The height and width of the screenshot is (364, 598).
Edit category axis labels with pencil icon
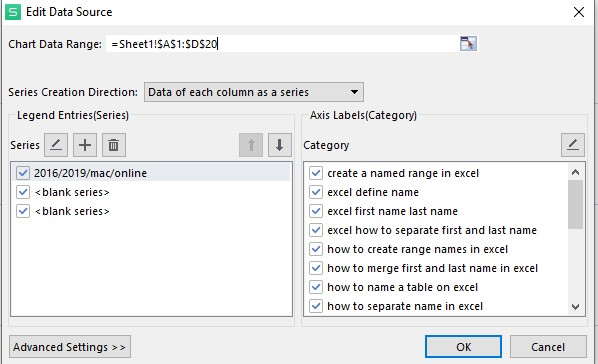point(572,145)
